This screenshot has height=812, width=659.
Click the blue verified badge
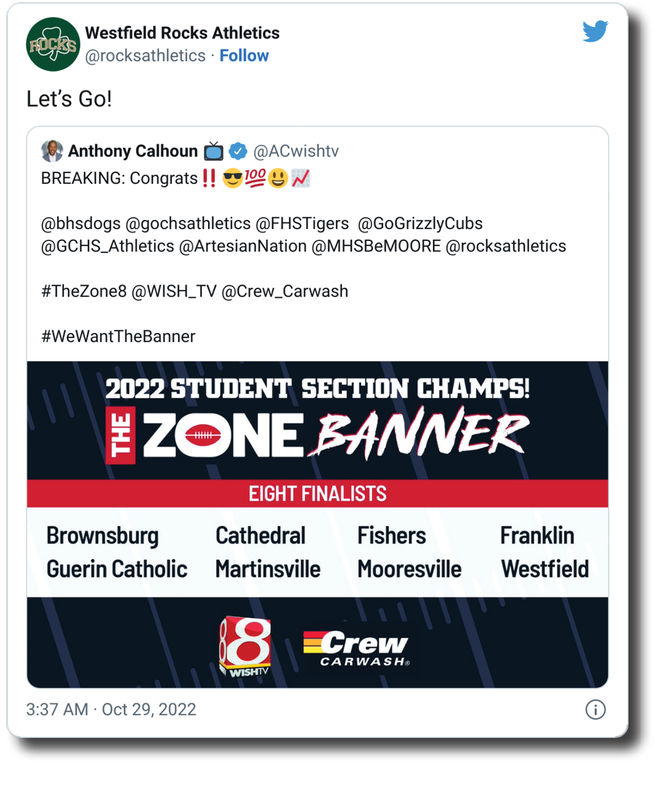[x=238, y=151]
